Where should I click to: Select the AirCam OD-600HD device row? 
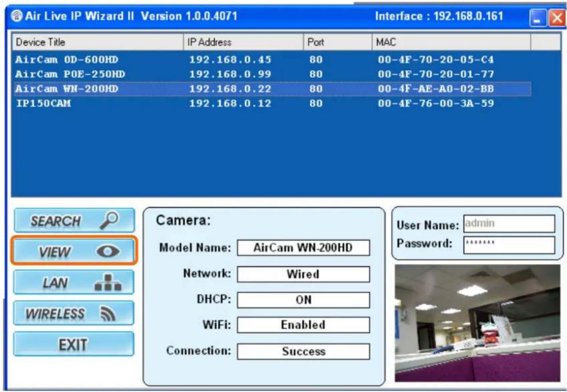click(x=272, y=60)
